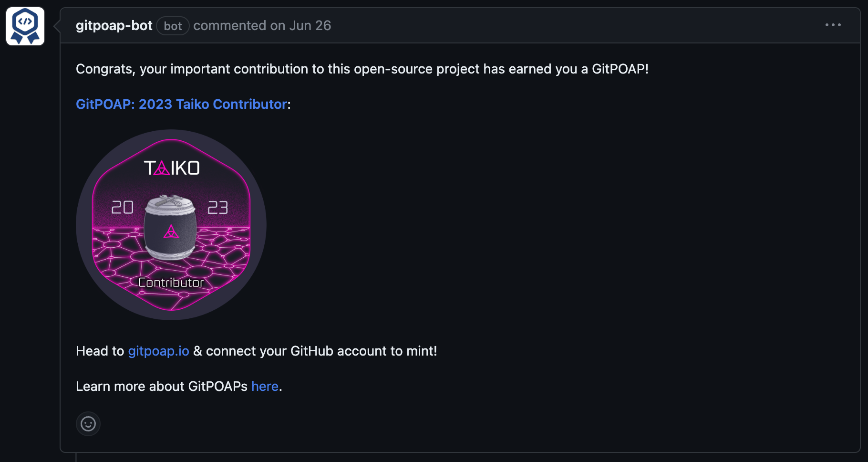Click the drum artwork in the badge
Image resolution: width=868 pixels, height=462 pixels.
click(x=171, y=228)
